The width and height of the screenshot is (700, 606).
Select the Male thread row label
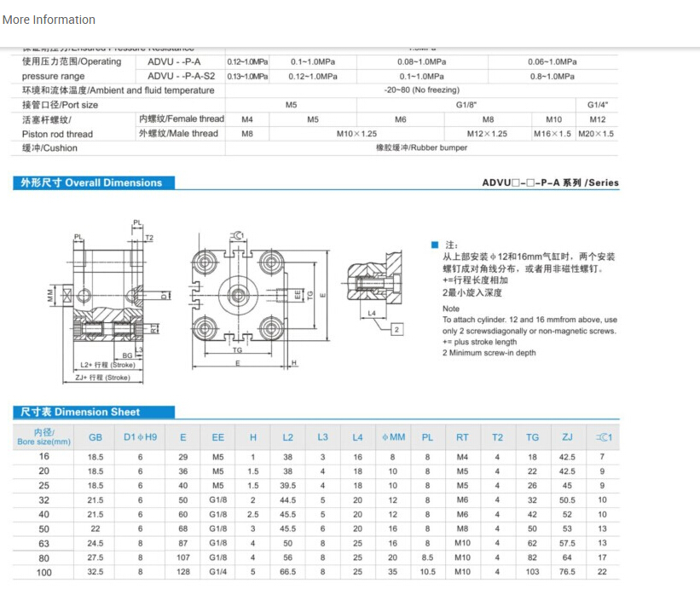(178, 134)
